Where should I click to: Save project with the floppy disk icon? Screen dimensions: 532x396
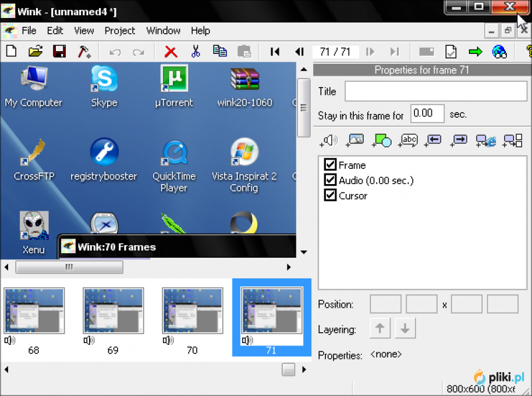[x=59, y=52]
